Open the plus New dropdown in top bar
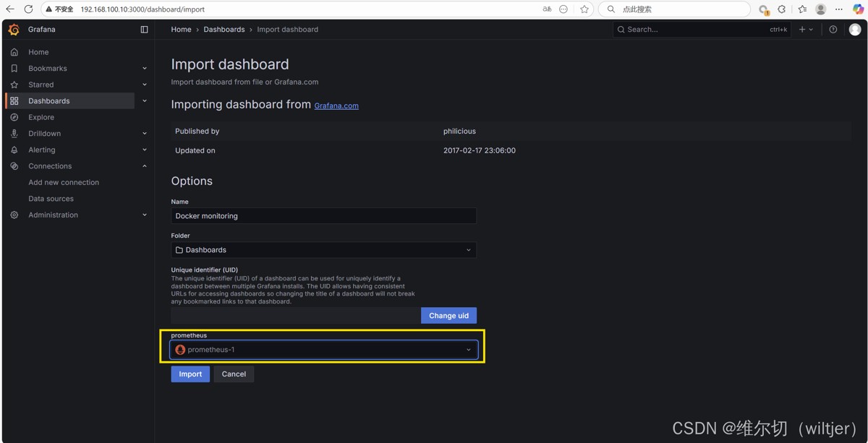 (806, 30)
